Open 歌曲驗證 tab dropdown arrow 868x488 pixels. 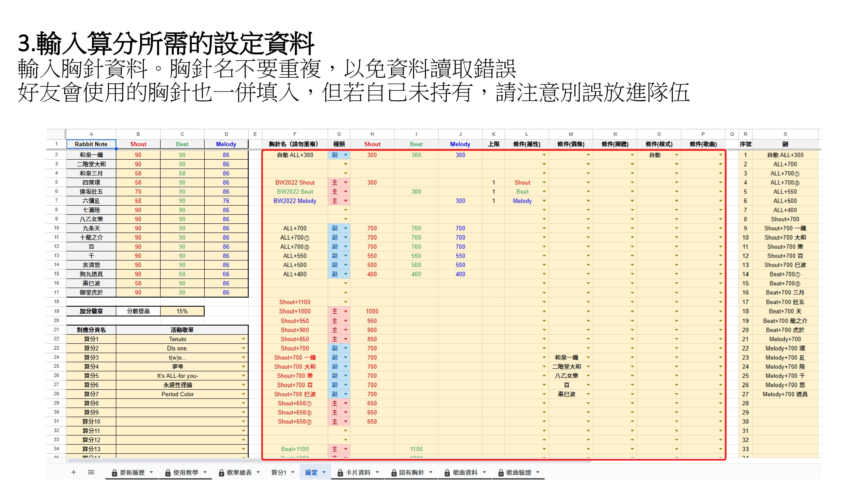(x=538, y=472)
